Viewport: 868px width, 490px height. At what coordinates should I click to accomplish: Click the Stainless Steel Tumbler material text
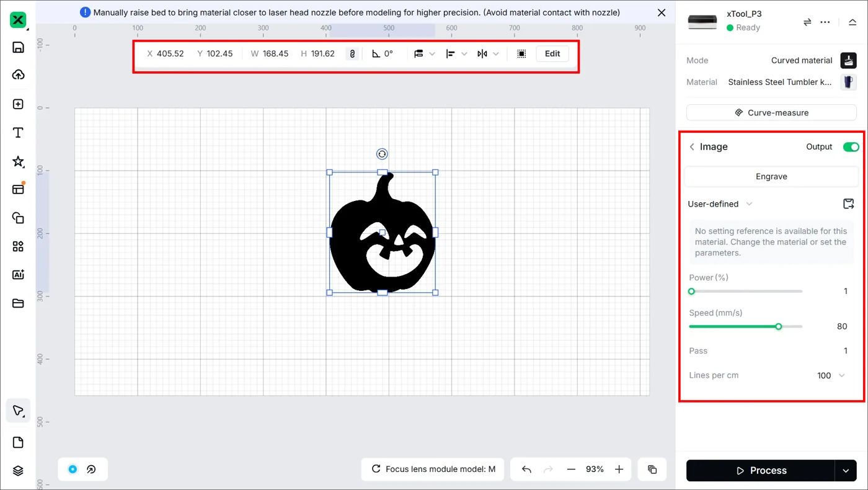tap(780, 82)
